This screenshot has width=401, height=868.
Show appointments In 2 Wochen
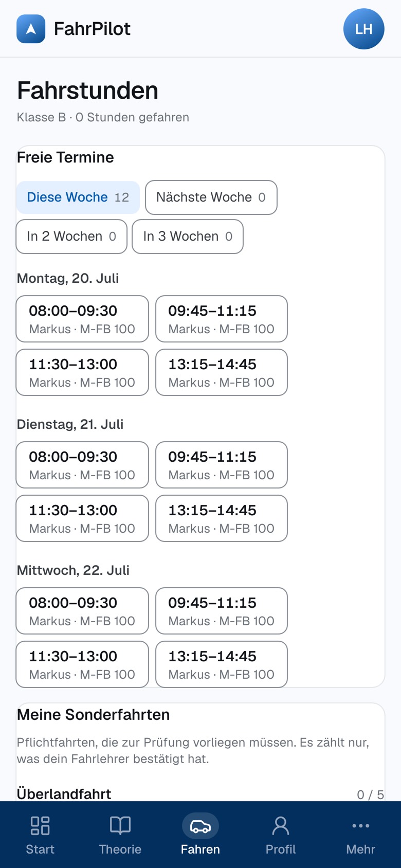pyautogui.click(x=71, y=237)
